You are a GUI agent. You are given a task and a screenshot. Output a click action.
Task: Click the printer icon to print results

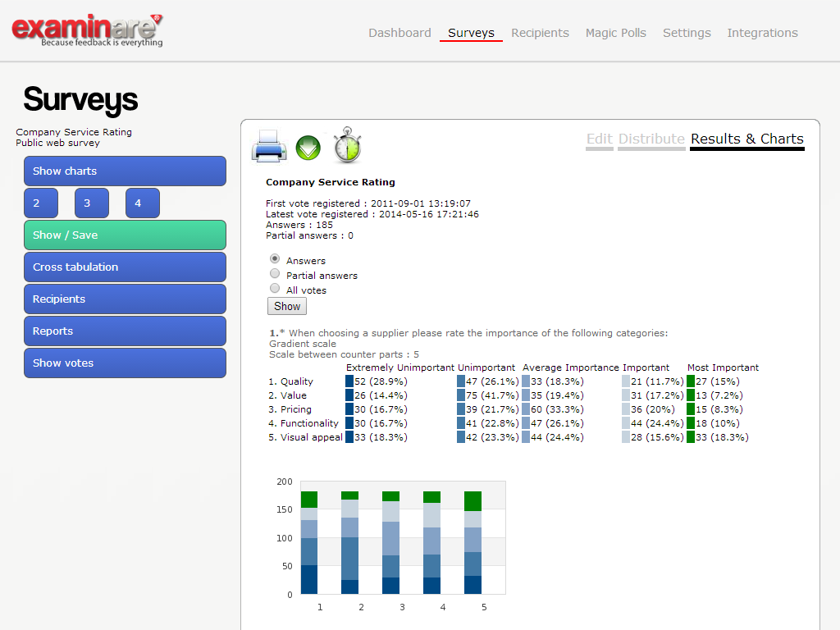pos(268,146)
